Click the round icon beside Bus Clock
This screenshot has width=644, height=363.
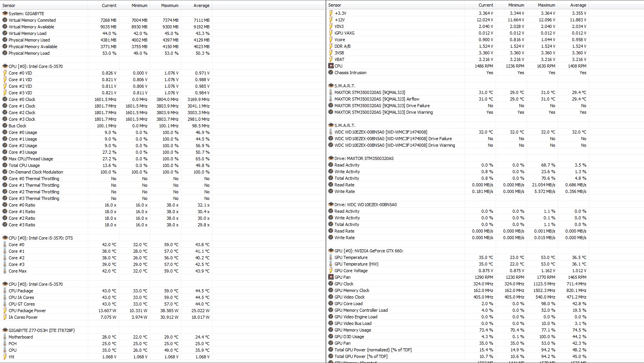point(5,126)
